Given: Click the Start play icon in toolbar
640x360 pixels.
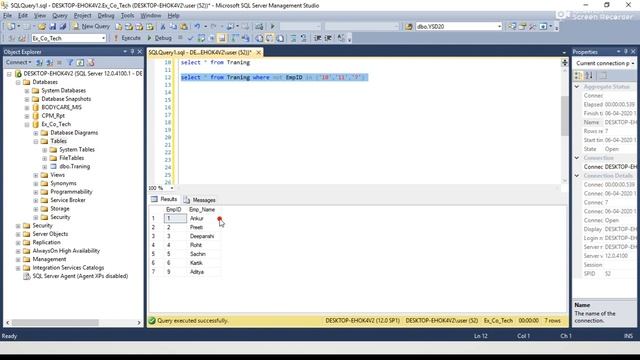Looking at the screenshot, I should [x=273, y=27].
